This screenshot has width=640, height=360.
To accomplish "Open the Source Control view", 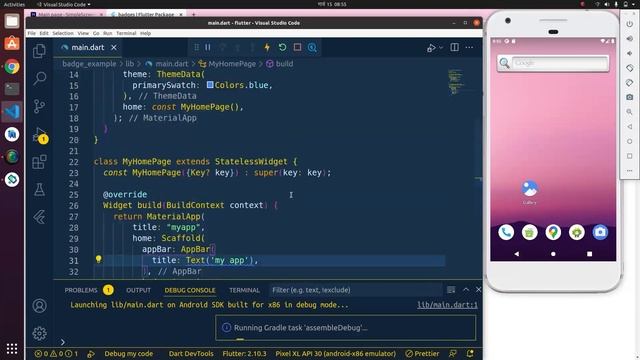I will [x=39, y=106].
